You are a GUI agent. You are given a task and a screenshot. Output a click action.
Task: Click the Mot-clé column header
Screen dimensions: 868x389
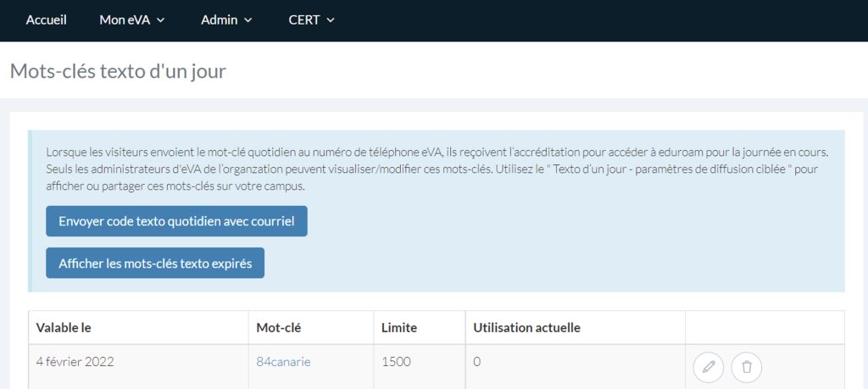[x=279, y=327]
